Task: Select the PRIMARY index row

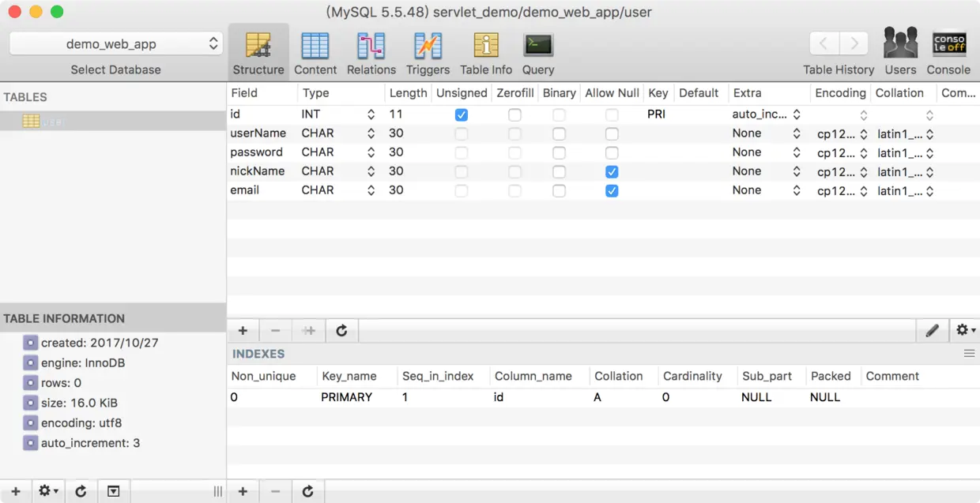Action: [603, 397]
